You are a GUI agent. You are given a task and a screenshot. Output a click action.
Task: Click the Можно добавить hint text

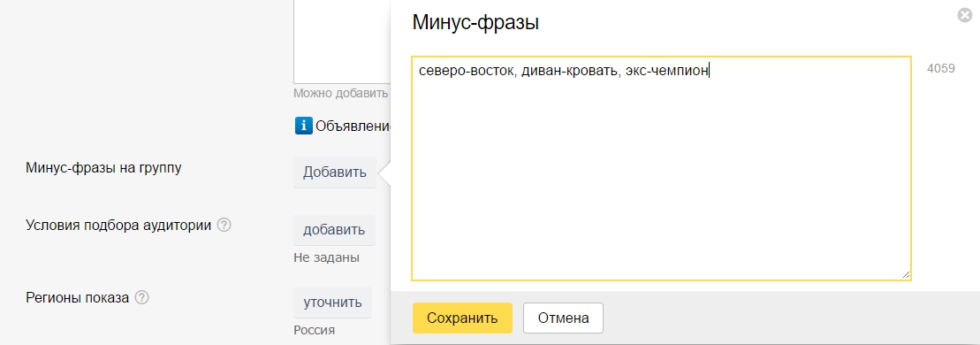coord(341,93)
